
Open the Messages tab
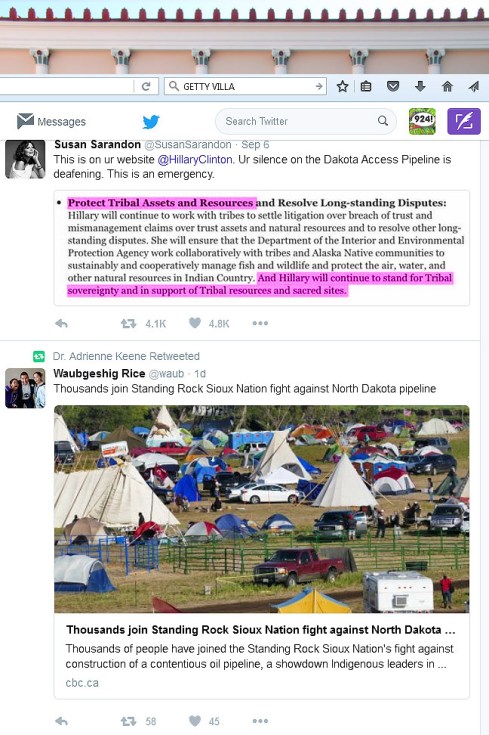pyautogui.click(x=52, y=121)
